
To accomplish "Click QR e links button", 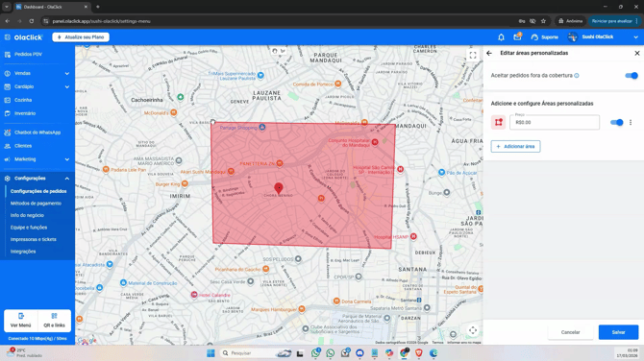I will 54,321.
